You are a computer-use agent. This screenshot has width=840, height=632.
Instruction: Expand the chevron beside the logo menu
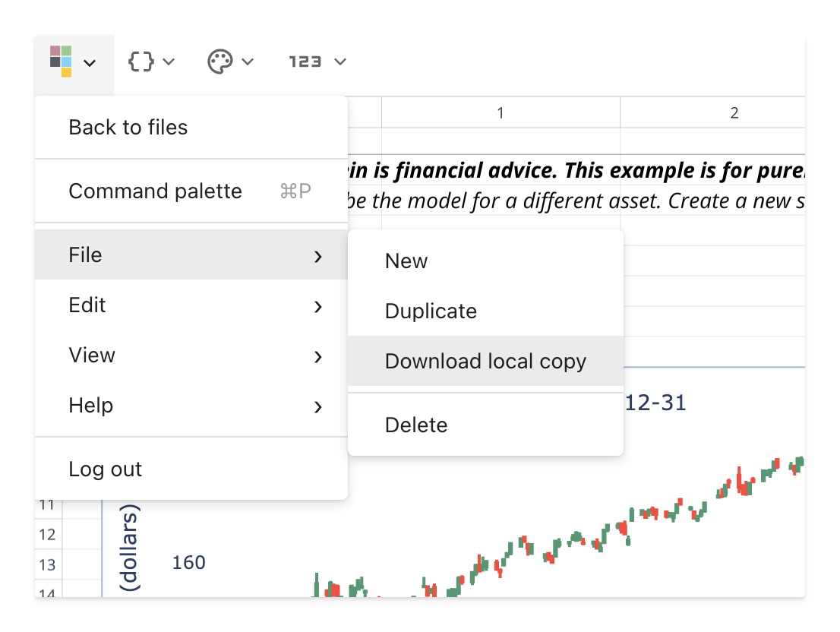point(90,63)
